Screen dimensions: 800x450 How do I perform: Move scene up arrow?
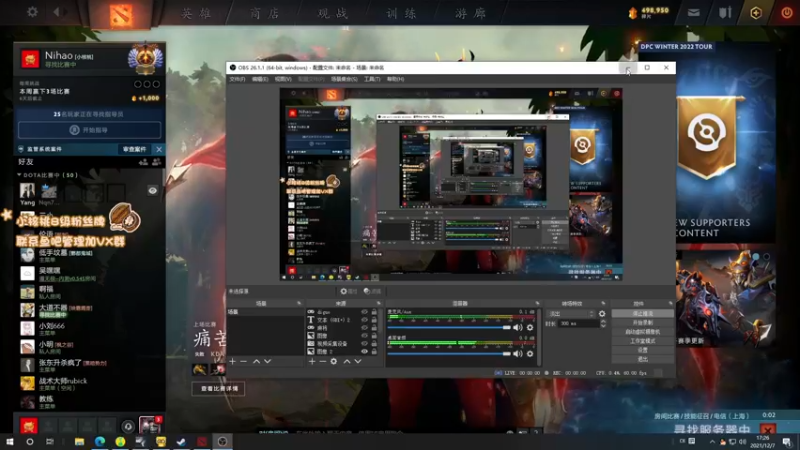pyautogui.click(x=256, y=361)
